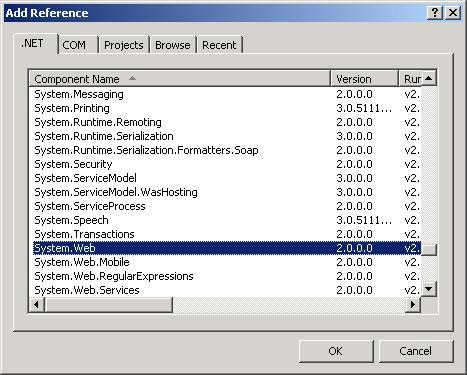
Task: Switch to the Projects tab
Action: tap(124, 45)
